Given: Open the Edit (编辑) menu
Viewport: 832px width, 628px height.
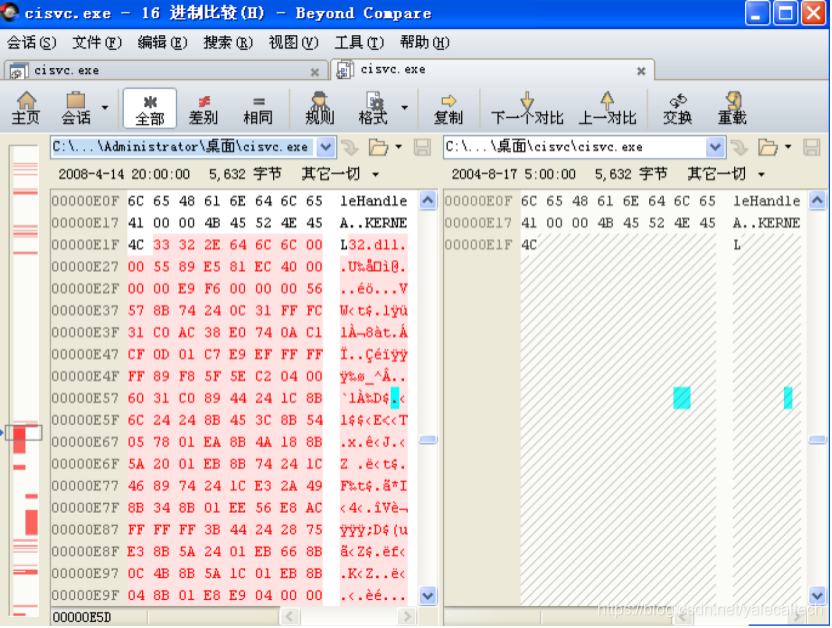Looking at the screenshot, I should (162, 42).
